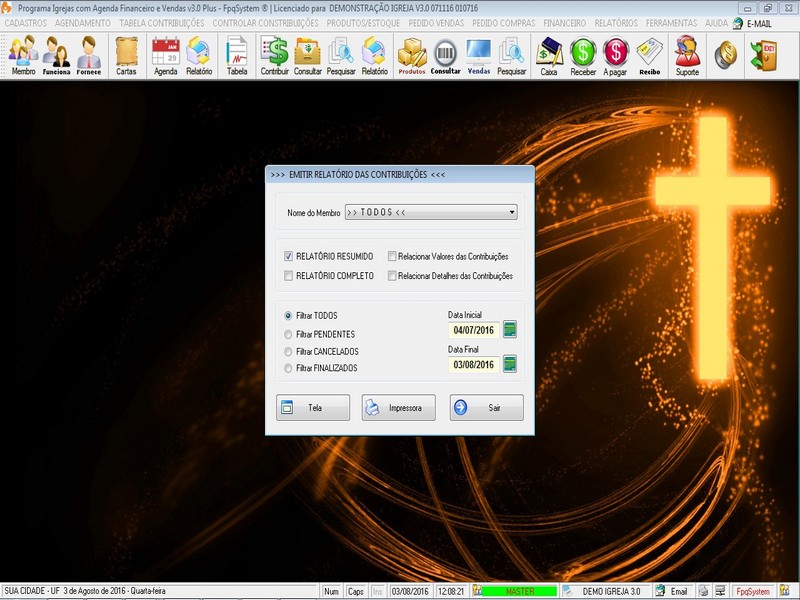Enable Relacionar Detalhes das Contribuições
This screenshot has height=600, width=800.
pyautogui.click(x=392, y=276)
